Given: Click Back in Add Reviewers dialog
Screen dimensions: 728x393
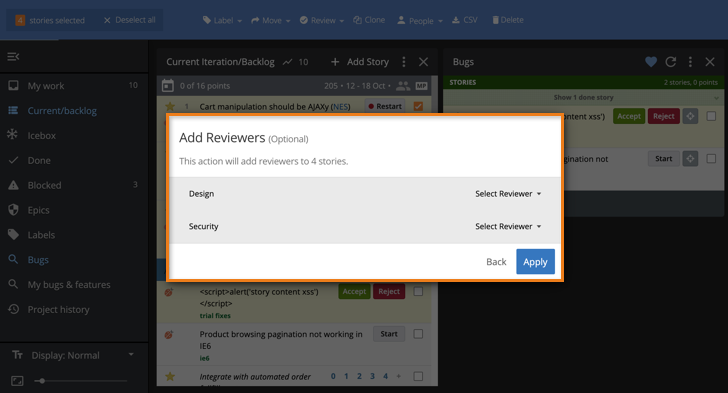Looking at the screenshot, I should (496, 262).
